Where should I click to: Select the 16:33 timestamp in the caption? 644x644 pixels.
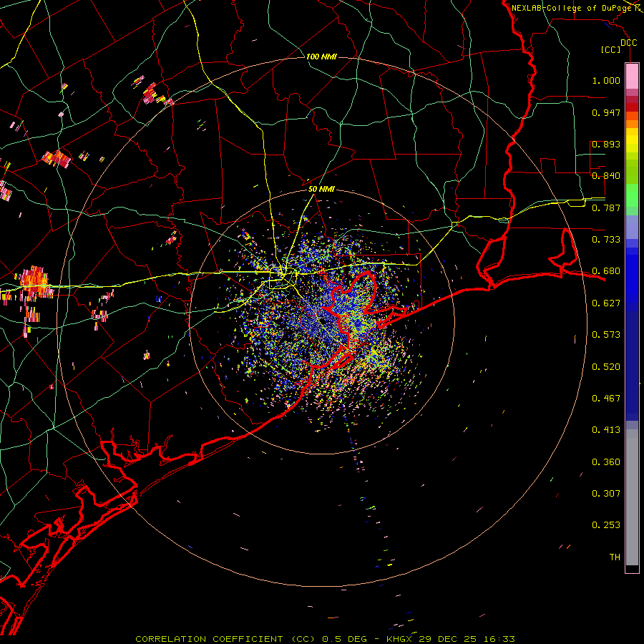pos(498,639)
